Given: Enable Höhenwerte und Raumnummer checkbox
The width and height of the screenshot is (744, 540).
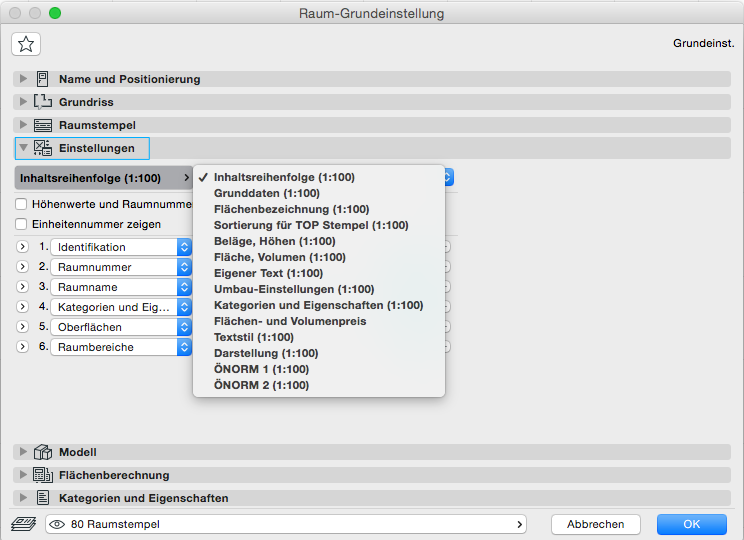Looking at the screenshot, I should click(21, 204).
